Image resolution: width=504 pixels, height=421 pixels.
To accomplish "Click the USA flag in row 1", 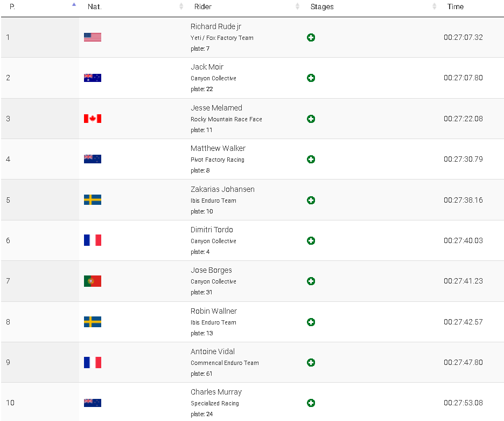I will pos(93,38).
